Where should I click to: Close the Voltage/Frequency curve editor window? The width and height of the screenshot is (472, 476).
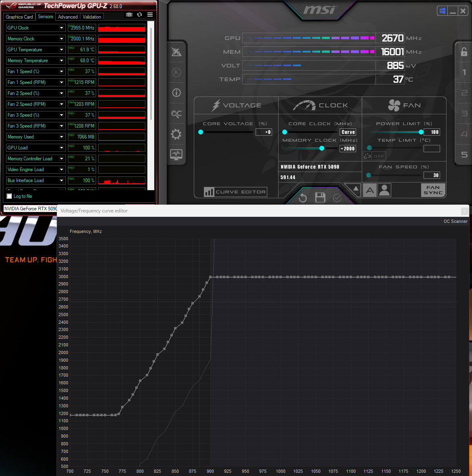(464, 211)
